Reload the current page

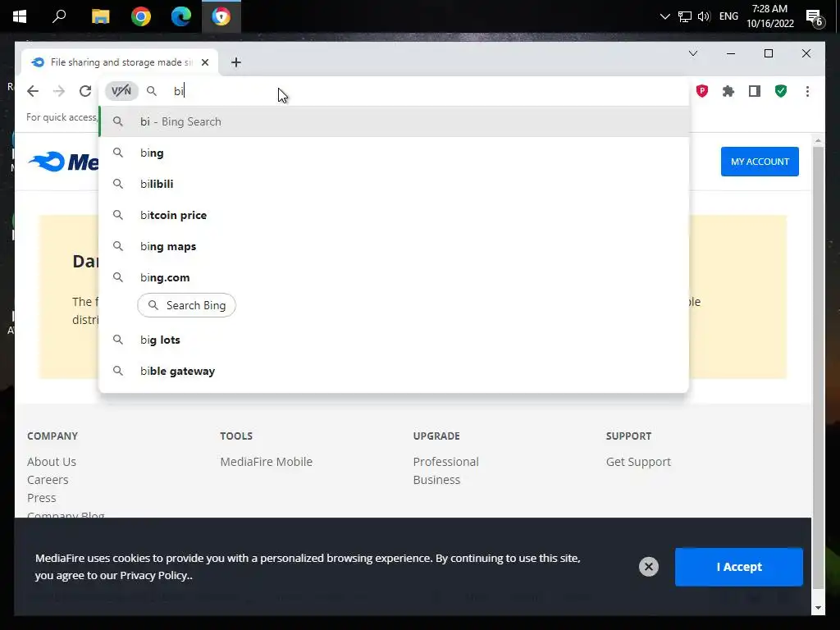tap(85, 91)
